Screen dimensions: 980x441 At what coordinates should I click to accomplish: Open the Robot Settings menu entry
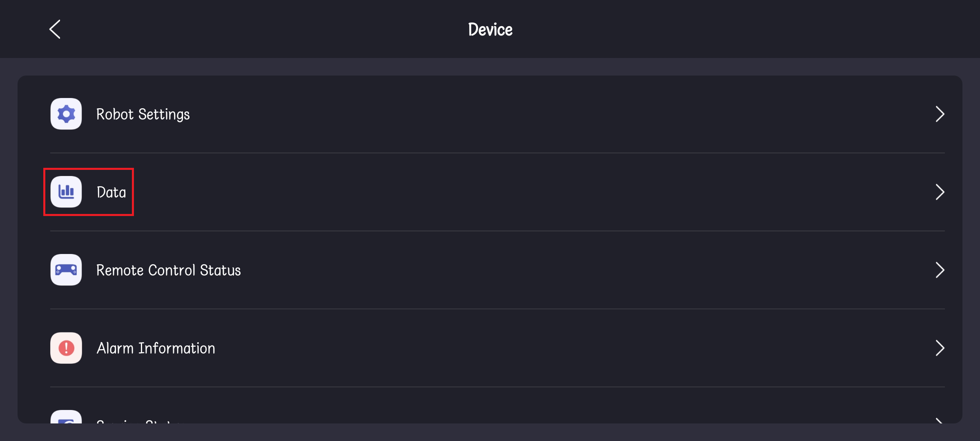click(143, 114)
